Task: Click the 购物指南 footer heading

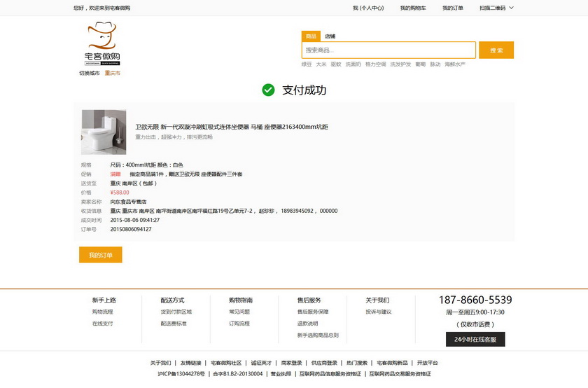Action: (x=241, y=300)
